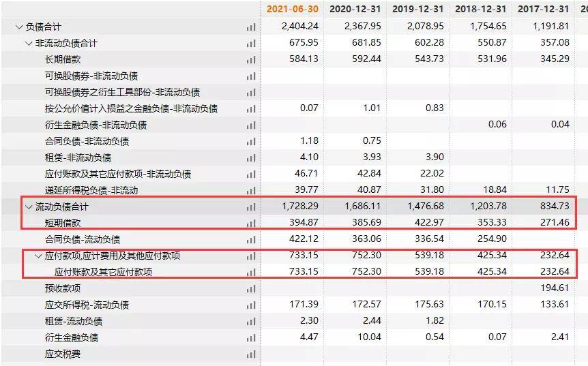The image size is (588, 366).
Task: Click chart icon for 衍生金融负债-非流动负债 row
Action: pos(251,125)
